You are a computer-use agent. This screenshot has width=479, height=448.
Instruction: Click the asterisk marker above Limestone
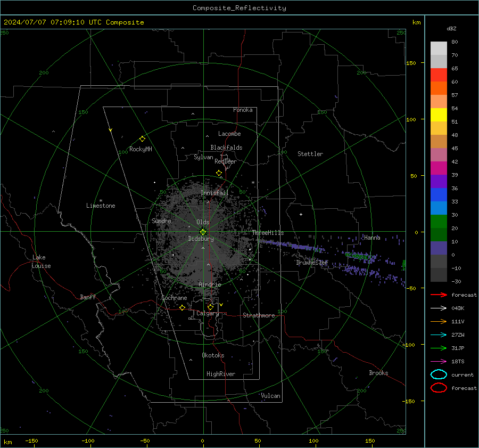tap(101, 201)
